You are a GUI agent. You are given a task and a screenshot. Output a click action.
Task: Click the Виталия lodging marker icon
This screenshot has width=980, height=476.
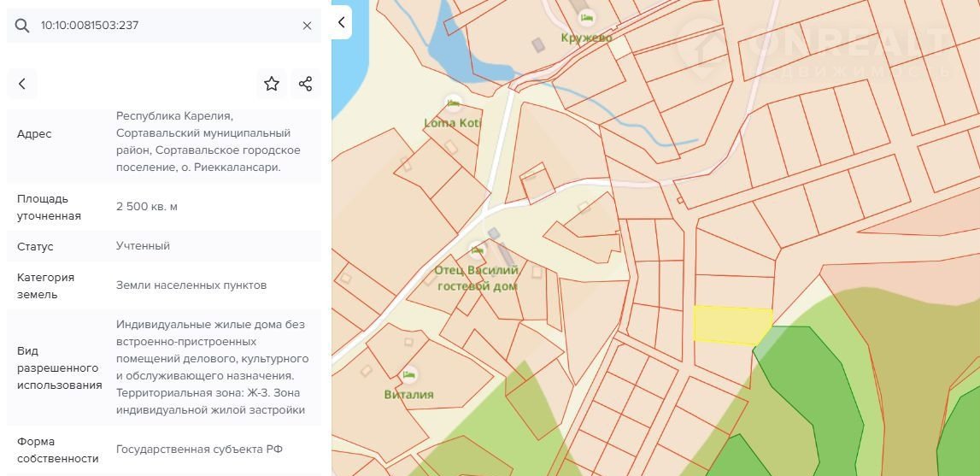click(409, 375)
